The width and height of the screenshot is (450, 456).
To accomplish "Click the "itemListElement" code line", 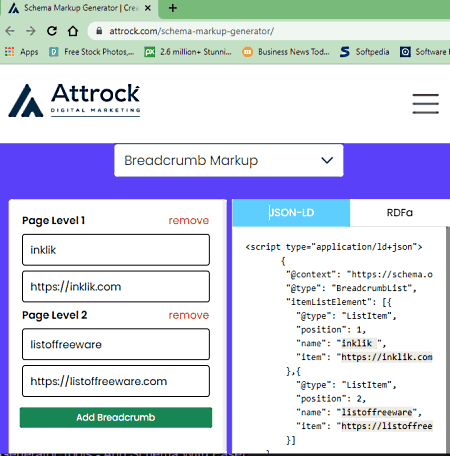I will click(339, 302).
